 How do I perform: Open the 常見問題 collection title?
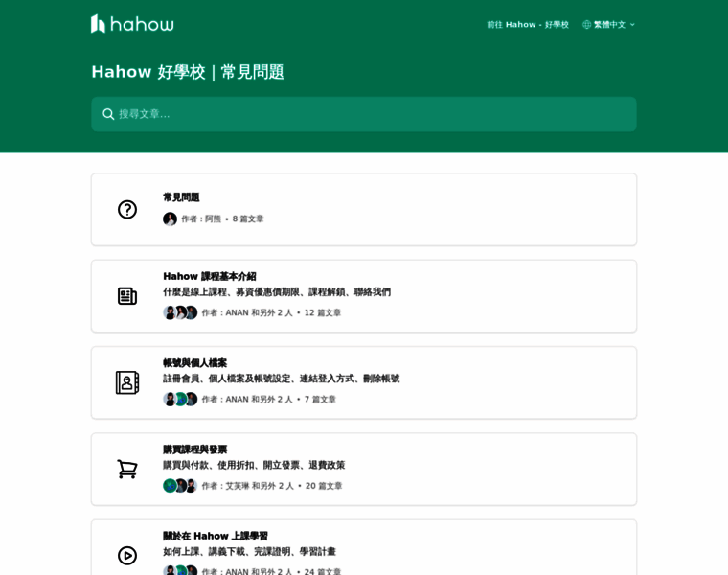(x=181, y=197)
